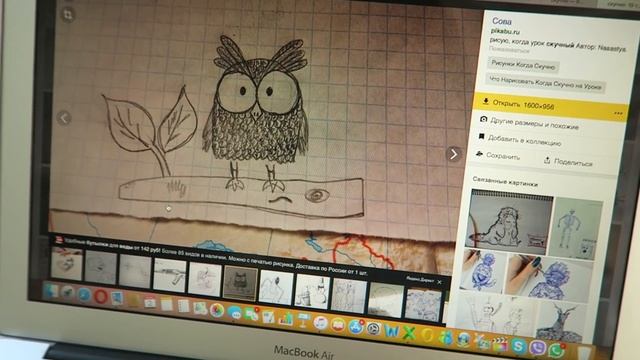This screenshot has width=640, height=360.
Task: Click the Пожаловаться link
Action: click(x=509, y=50)
